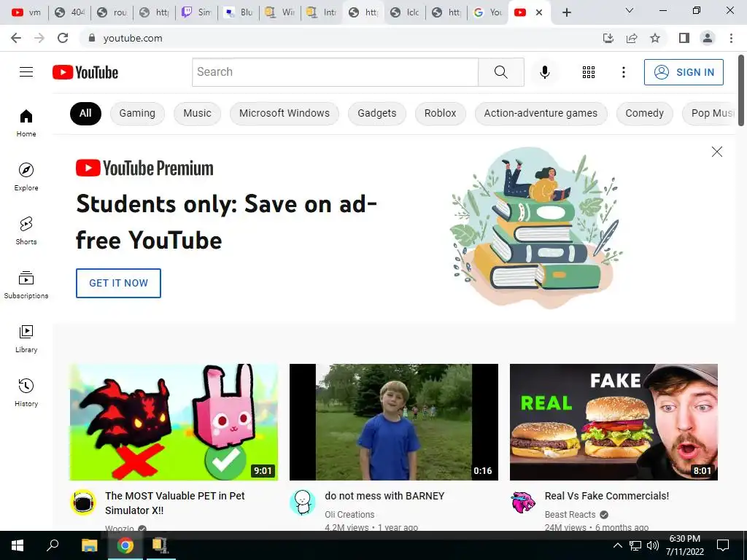This screenshot has height=560, width=747.
Task: Open 'Real Vs Fake Commercials!' title
Action: [606, 496]
